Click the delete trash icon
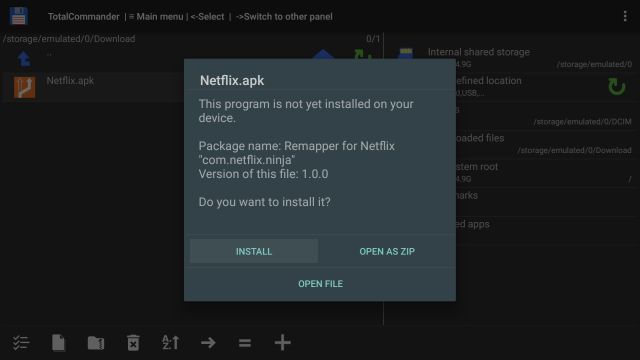Viewport: 640px width, 360px height. click(x=133, y=342)
